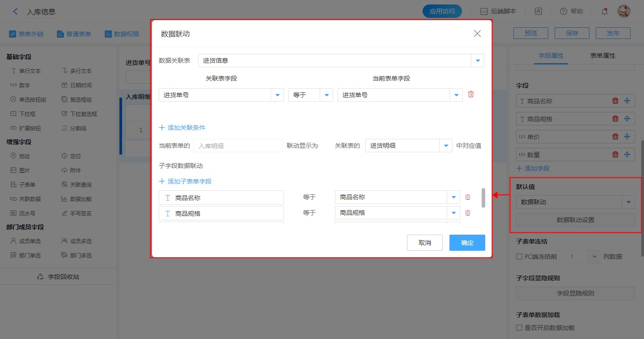Screen dimensions: 644x339
Task: Remove the 商品规格 sub-field mapping row
Action: 468,213
